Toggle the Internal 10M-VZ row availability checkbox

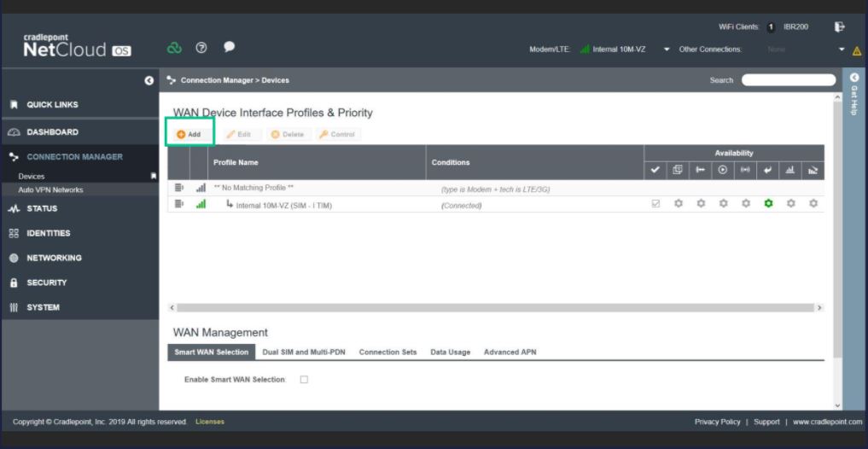(656, 204)
